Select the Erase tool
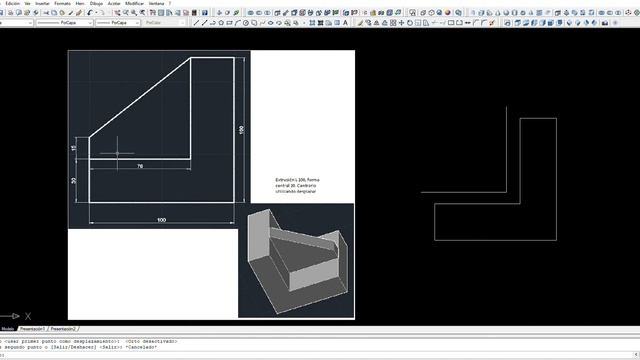This screenshot has width=640, height=360. coord(360,23)
